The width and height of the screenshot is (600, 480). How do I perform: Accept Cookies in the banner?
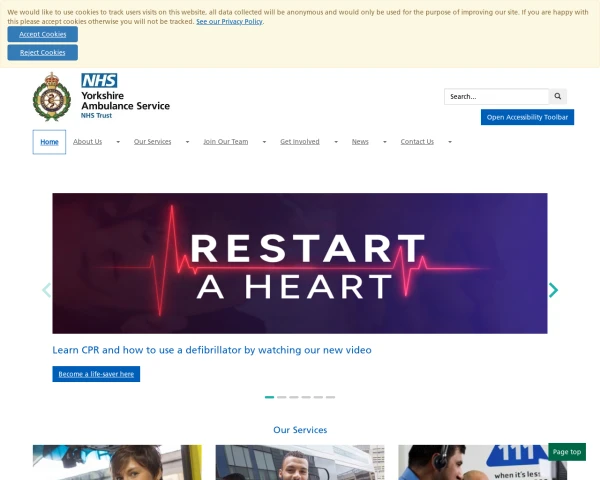[42, 34]
